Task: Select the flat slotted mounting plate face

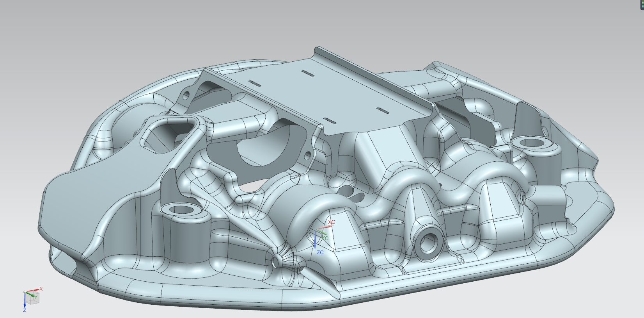Action: pos(320,96)
